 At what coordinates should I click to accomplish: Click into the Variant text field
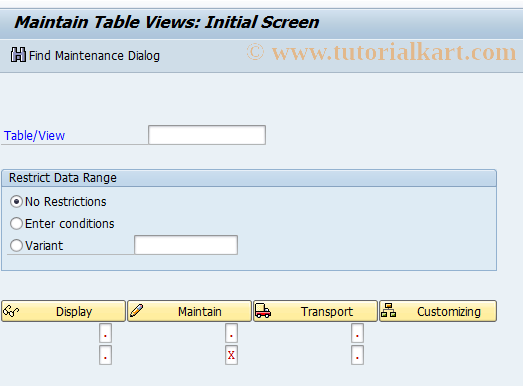click(x=186, y=245)
